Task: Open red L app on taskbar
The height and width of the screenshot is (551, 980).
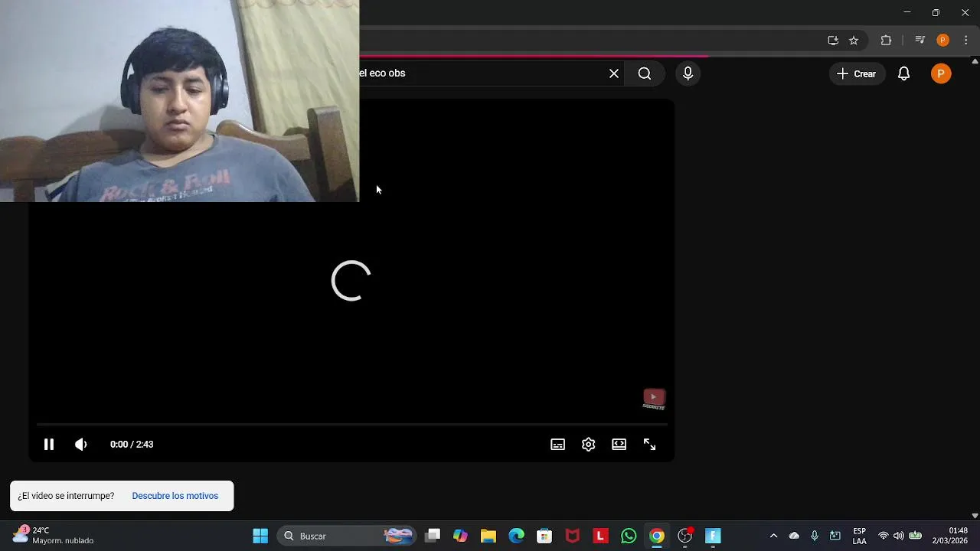Action: (x=600, y=536)
